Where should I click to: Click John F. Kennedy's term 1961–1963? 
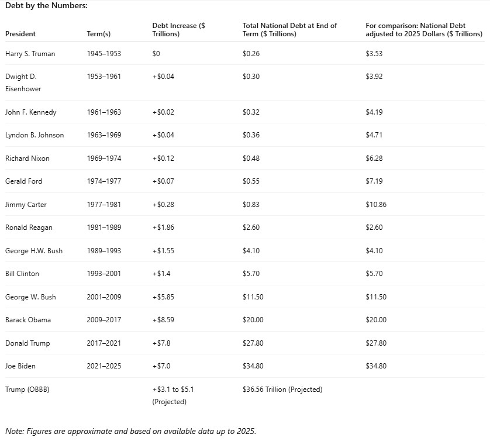[x=103, y=112]
